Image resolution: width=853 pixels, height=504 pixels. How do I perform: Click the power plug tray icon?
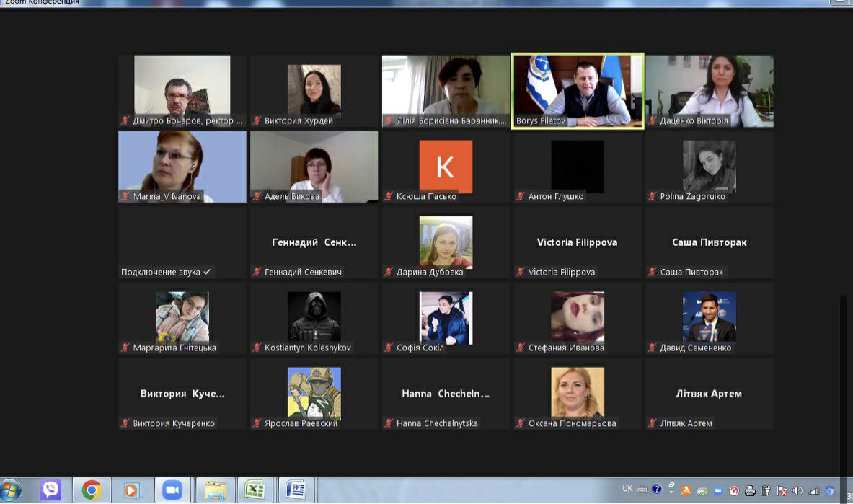coord(766,491)
